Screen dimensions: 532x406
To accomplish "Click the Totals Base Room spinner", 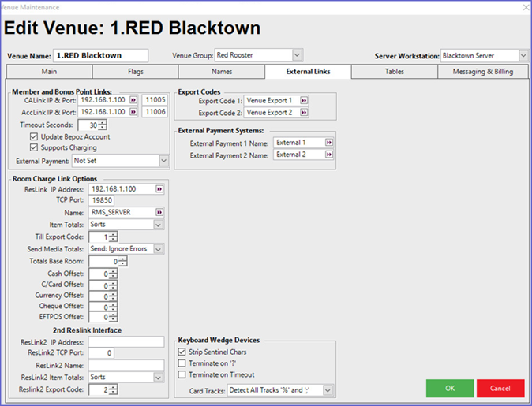I will [x=123, y=261].
